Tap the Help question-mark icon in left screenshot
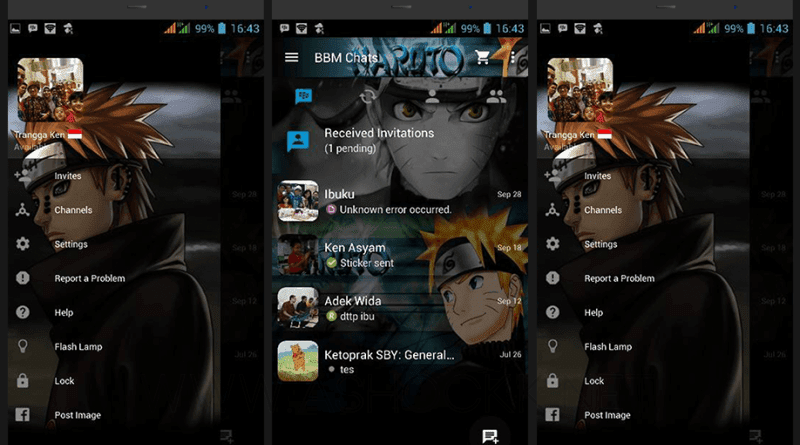This screenshot has width=800, height=445. 22,312
